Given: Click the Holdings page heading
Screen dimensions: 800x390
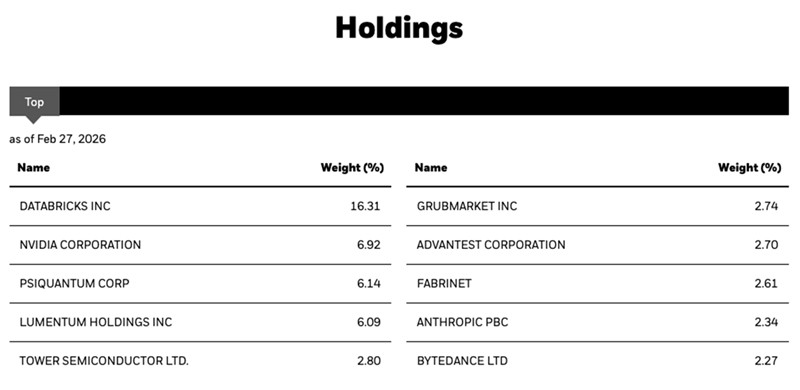Looking at the screenshot, I should 399,28.
